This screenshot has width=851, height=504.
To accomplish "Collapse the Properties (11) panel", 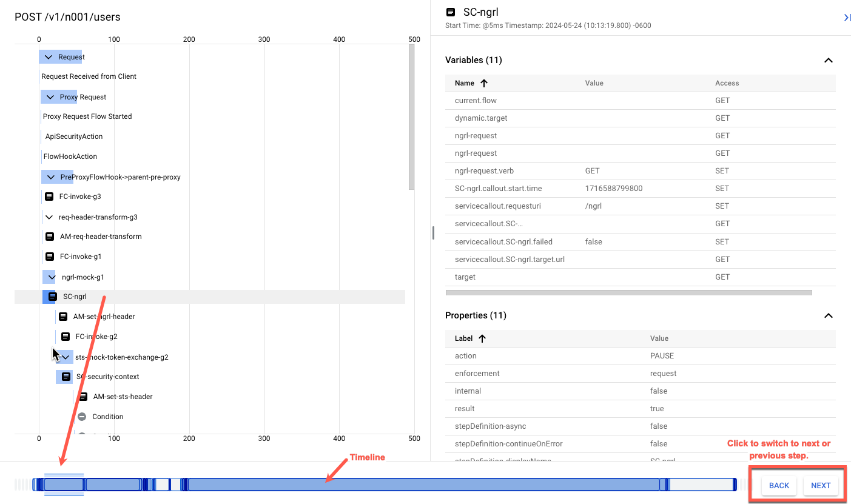I will [828, 315].
